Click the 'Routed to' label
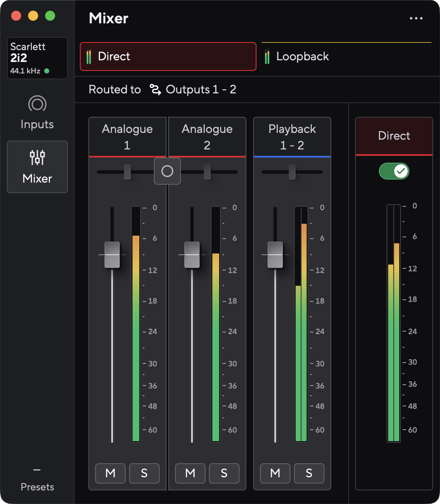Image resolution: width=440 pixels, height=504 pixels. pos(115,89)
